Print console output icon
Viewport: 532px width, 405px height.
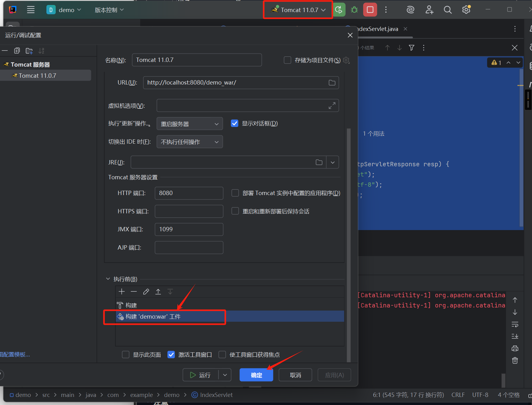(x=515, y=348)
